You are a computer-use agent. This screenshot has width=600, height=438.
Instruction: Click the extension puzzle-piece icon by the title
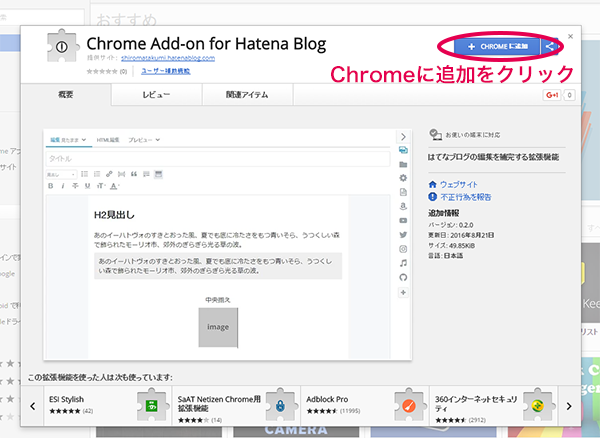tap(63, 46)
